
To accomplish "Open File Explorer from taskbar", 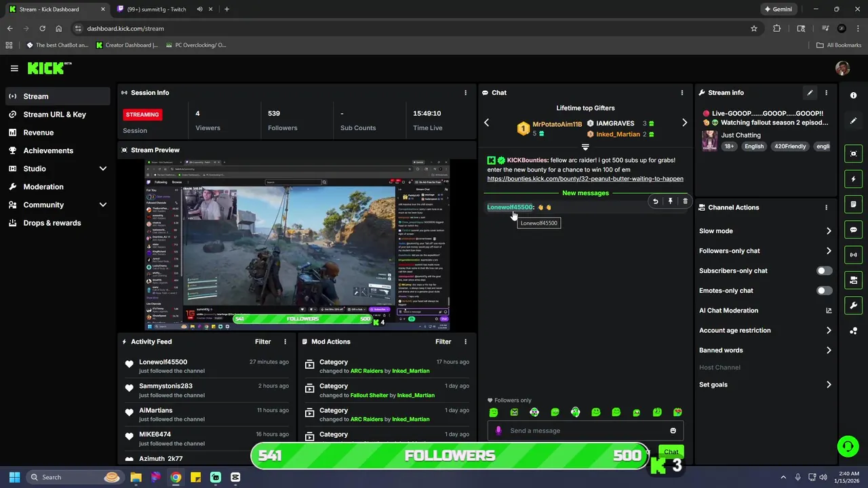I will click(136, 477).
